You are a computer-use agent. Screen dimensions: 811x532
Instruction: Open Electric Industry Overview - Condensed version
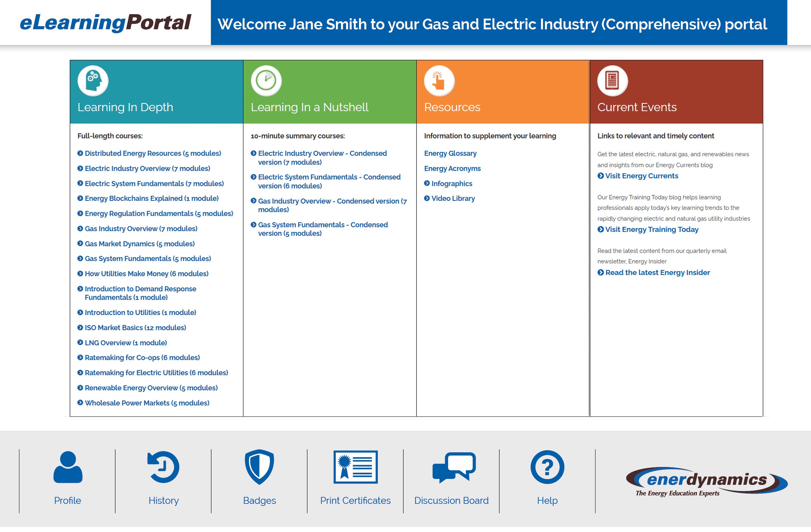coord(322,158)
